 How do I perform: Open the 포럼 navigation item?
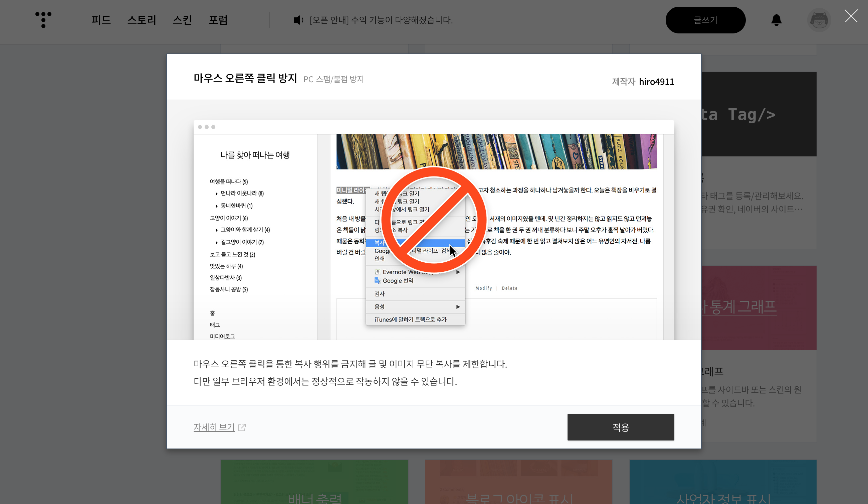point(218,20)
